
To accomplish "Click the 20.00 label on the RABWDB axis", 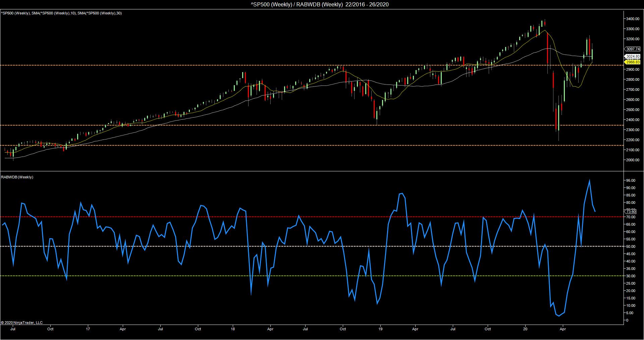I will click(631, 291).
